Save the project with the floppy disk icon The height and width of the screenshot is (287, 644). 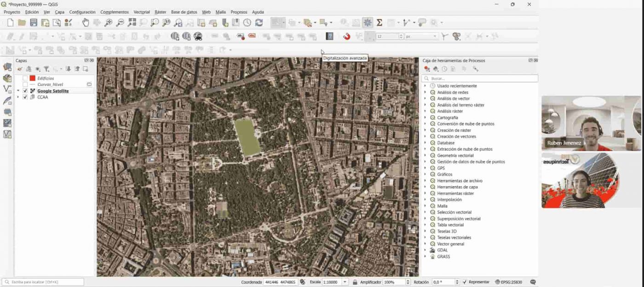34,23
